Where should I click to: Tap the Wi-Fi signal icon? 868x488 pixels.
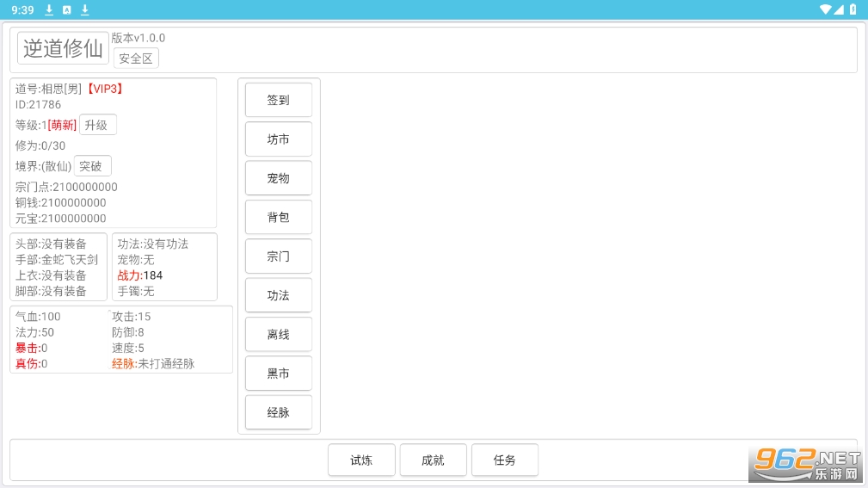825,9
